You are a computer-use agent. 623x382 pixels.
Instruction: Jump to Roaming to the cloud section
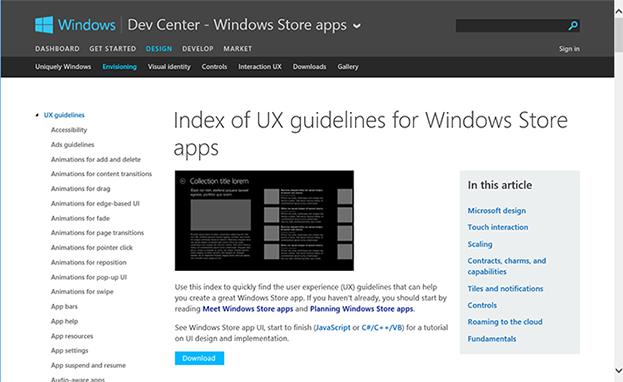[505, 322]
